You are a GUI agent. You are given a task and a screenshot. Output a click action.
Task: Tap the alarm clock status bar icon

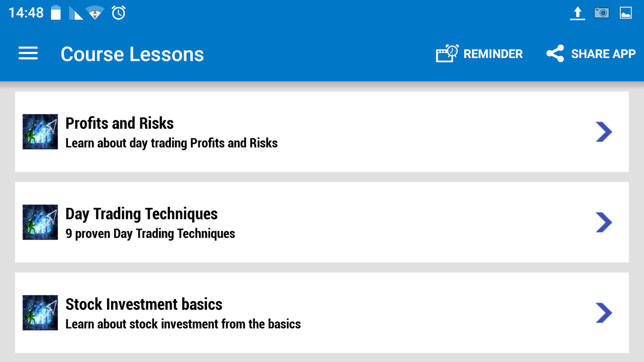coord(119,13)
